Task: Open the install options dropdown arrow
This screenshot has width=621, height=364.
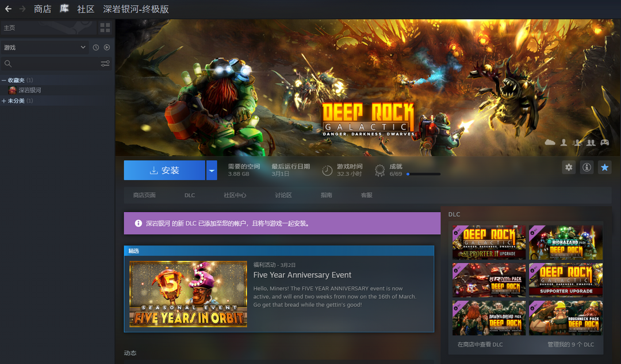Action: pyautogui.click(x=212, y=170)
